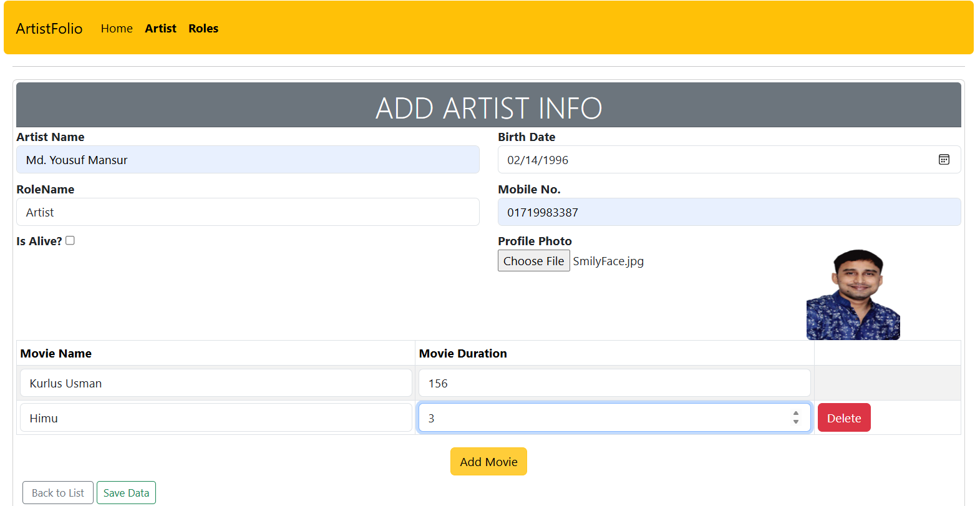
Task: Focus the Artist Name text field
Action: [248, 160]
